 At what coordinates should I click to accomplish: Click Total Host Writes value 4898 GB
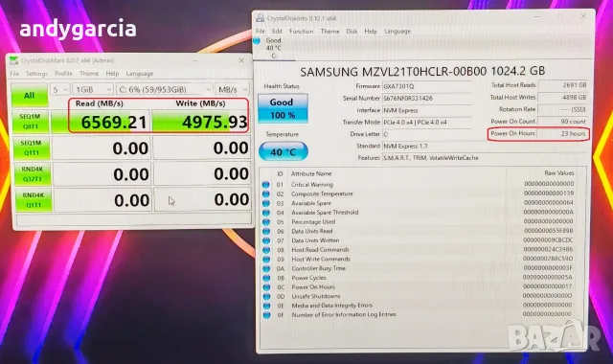[562, 97]
